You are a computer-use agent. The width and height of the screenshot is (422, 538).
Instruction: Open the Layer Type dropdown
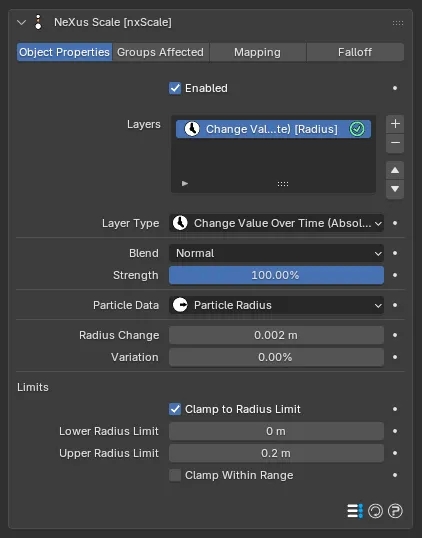click(276, 223)
